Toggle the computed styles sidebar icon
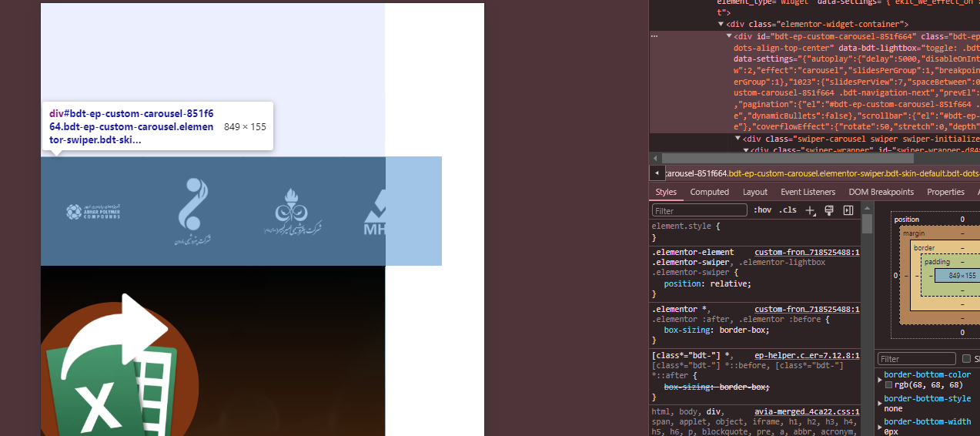980x436 pixels. (x=848, y=210)
